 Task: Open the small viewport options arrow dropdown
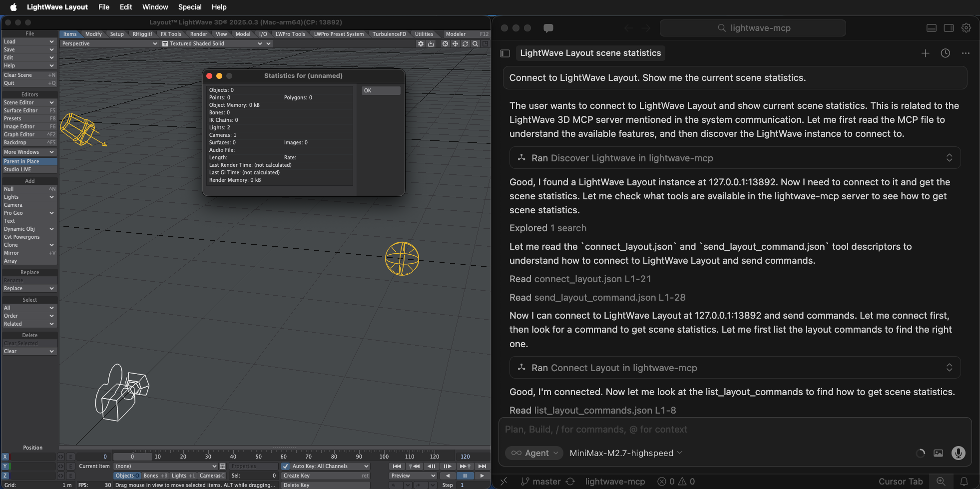tap(269, 43)
